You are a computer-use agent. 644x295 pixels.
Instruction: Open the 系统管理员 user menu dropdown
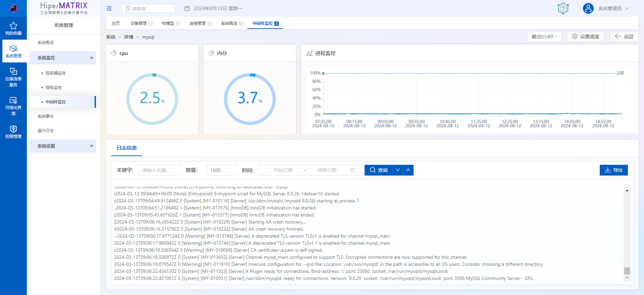[613, 8]
